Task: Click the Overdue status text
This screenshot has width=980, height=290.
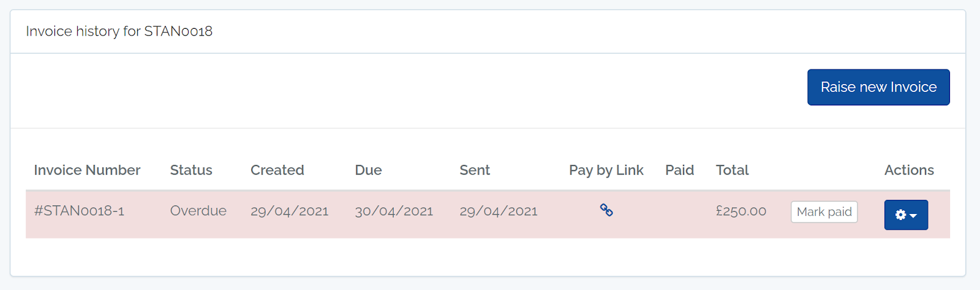Action: pyautogui.click(x=198, y=211)
